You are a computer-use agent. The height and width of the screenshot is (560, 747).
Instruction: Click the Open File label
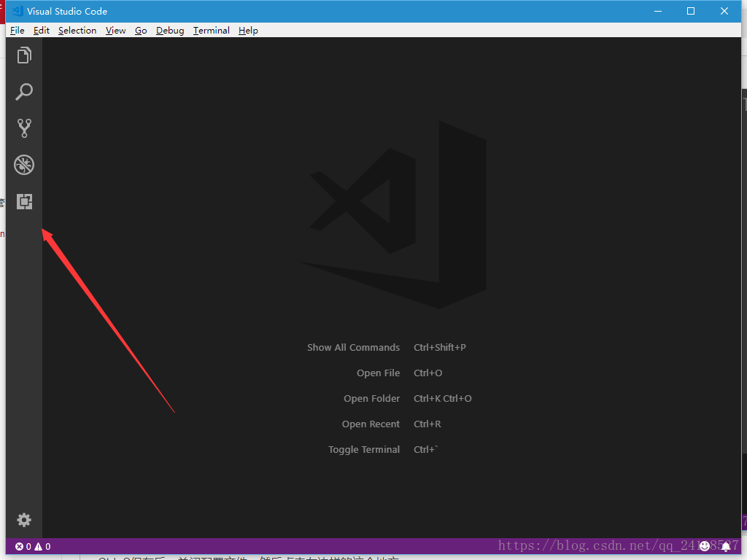click(x=379, y=373)
